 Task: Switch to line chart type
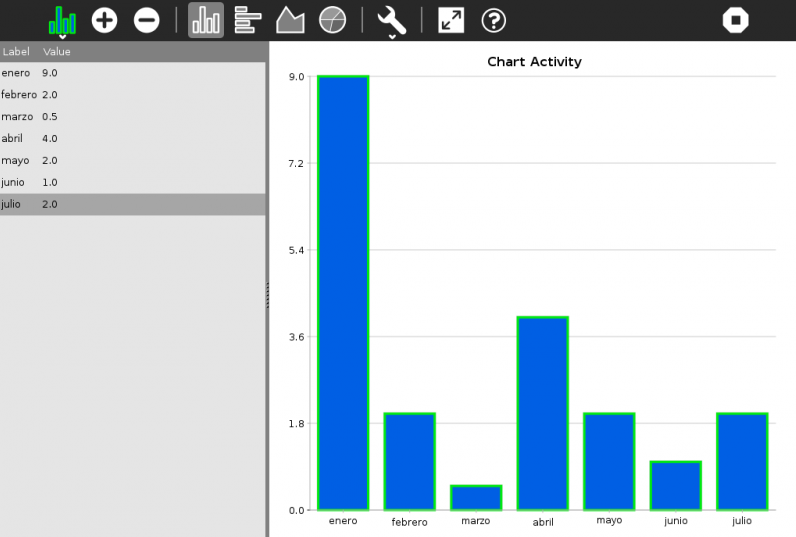click(290, 20)
